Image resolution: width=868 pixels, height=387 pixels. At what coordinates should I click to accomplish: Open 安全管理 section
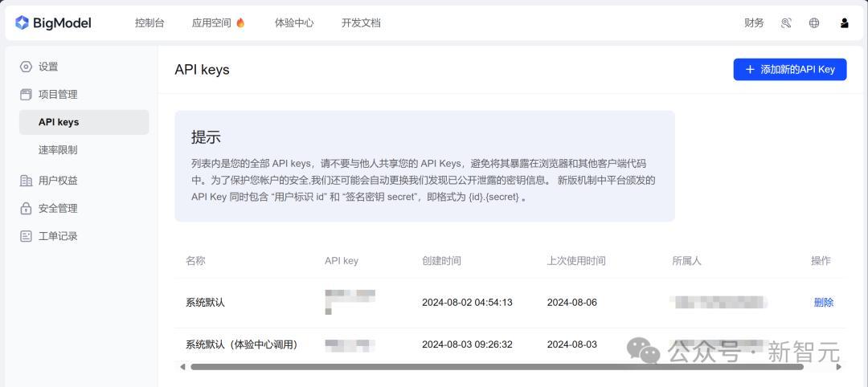click(x=58, y=209)
